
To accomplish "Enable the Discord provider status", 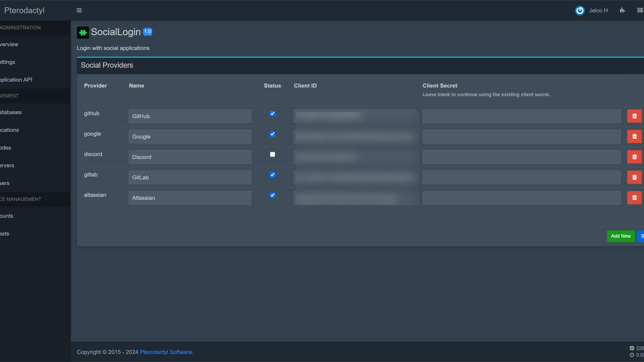I will coord(272,154).
